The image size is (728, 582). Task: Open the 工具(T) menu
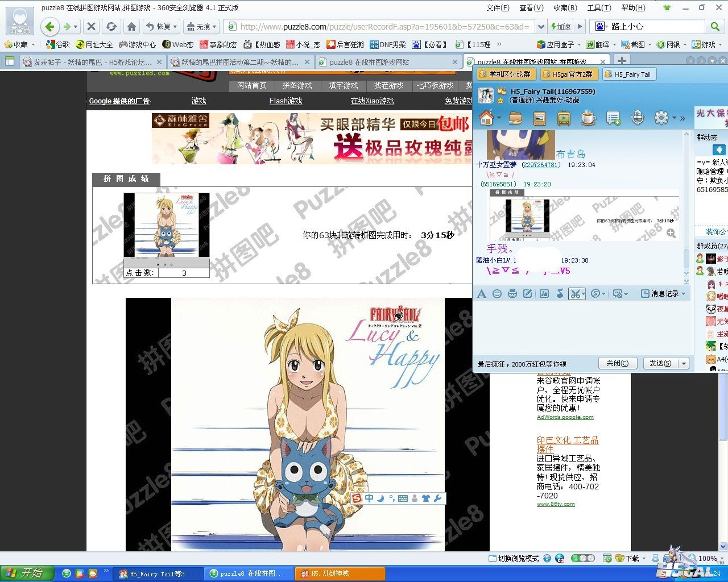click(x=599, y=8)
